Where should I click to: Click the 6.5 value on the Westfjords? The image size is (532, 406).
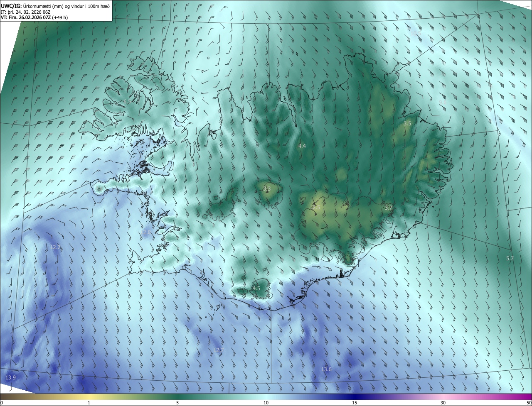pos(127,101)
